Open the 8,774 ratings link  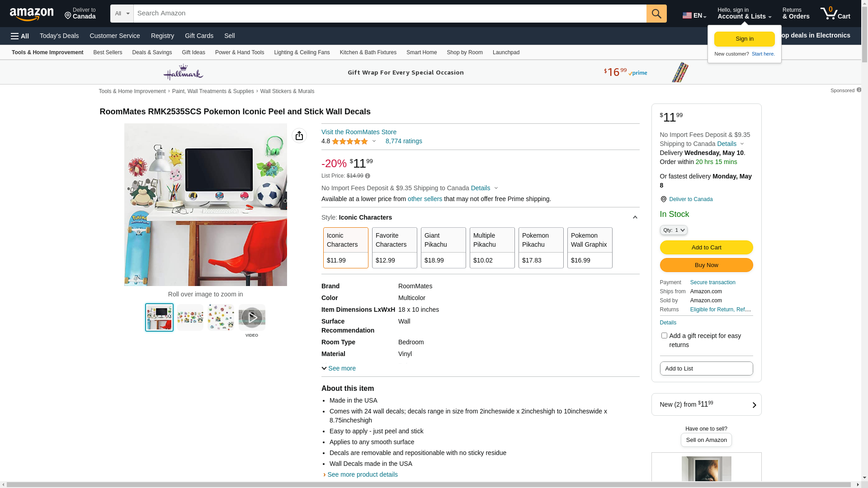click(403, 141)
